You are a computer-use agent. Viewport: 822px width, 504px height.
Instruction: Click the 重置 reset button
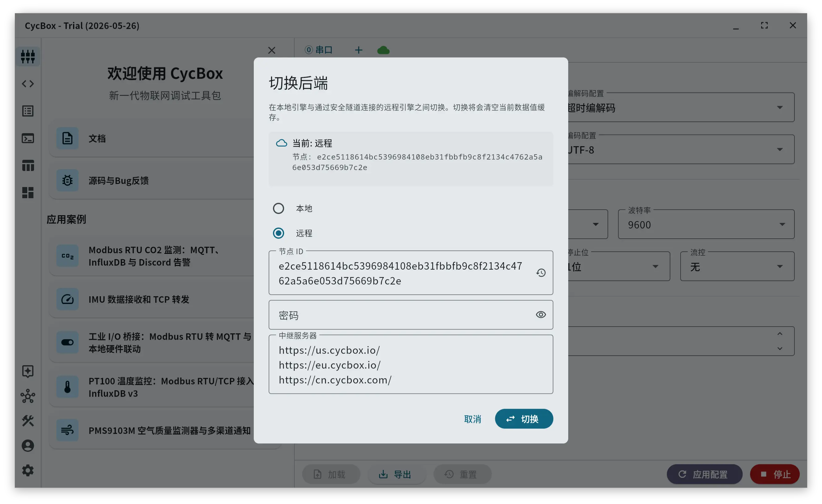(x=462, y=474)
